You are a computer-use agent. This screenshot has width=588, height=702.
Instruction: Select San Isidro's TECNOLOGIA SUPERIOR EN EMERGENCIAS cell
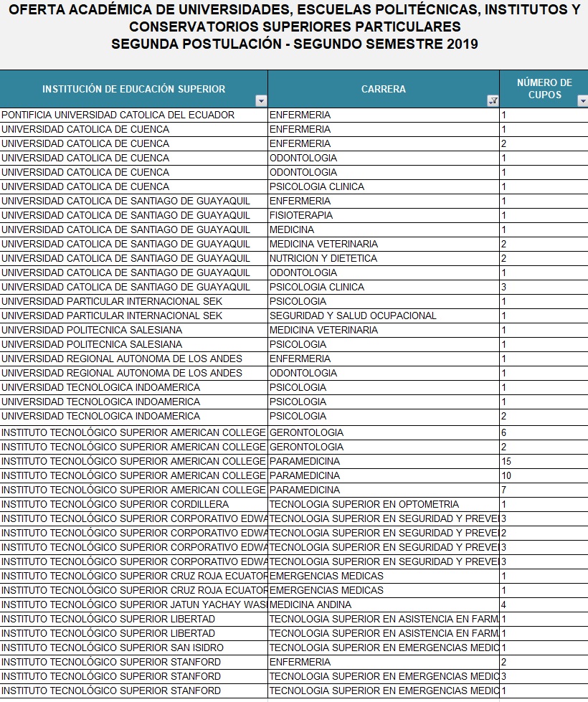(384, 648)
